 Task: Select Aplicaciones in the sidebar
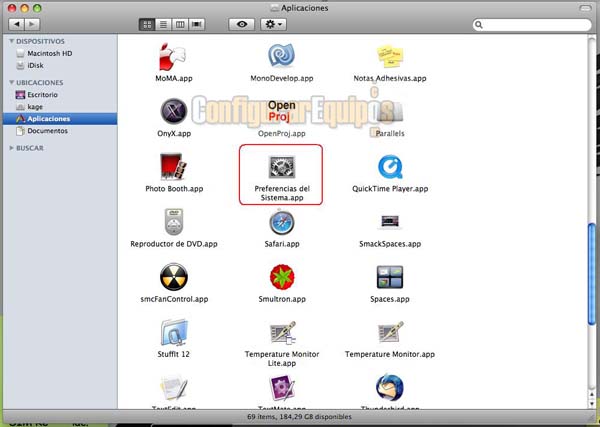pos(60,119)
